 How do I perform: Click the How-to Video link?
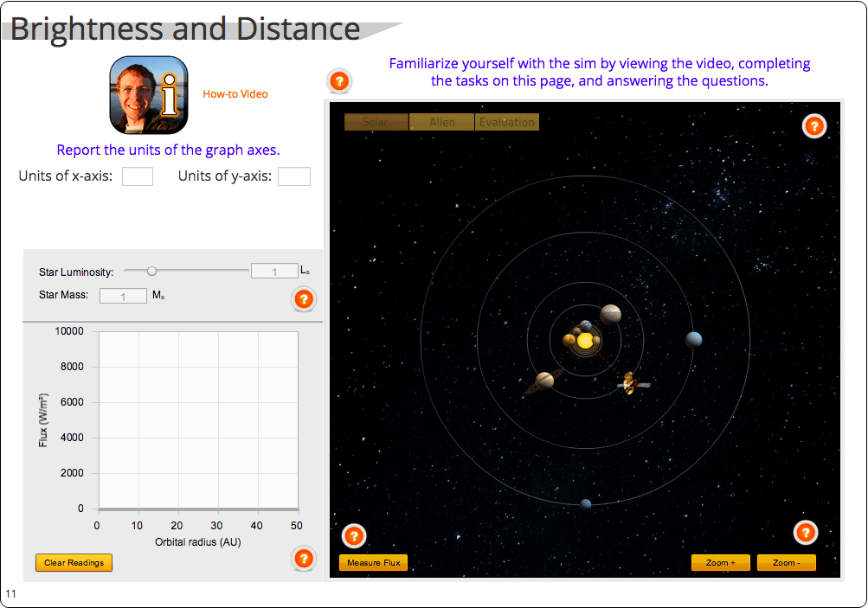pos(235,94)
